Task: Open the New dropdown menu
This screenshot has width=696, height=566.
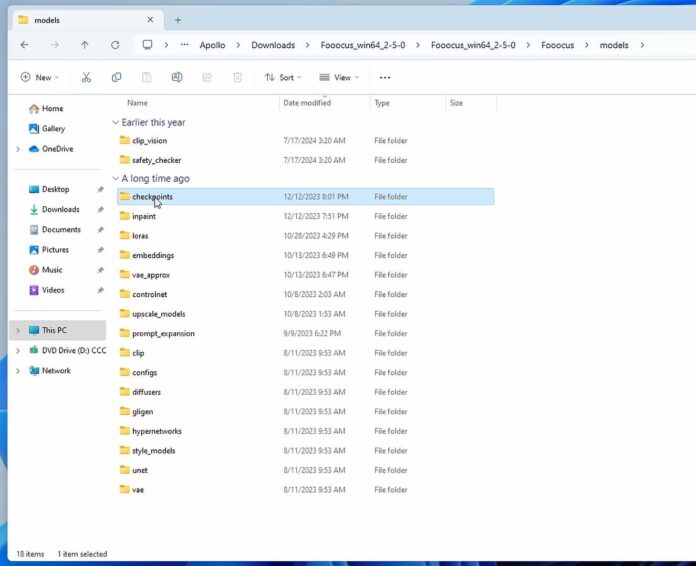Action: (40, 78)
